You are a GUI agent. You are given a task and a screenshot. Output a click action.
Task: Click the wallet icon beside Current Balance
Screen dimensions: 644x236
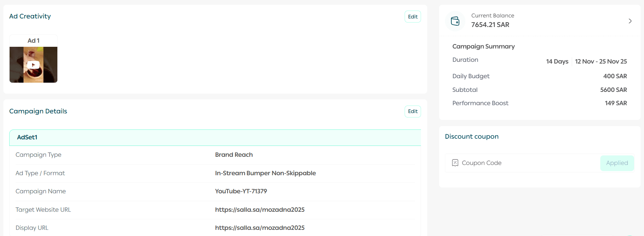455,21
